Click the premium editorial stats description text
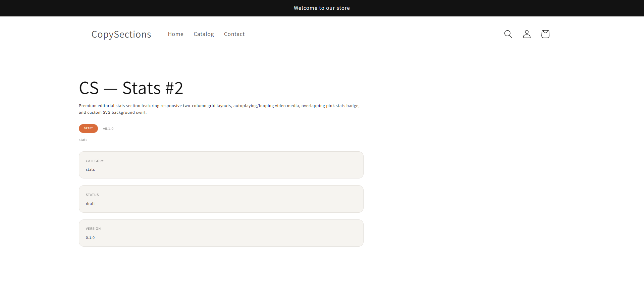Image resolution: width=644 pixels, height=306 pixels. [219, 109]
